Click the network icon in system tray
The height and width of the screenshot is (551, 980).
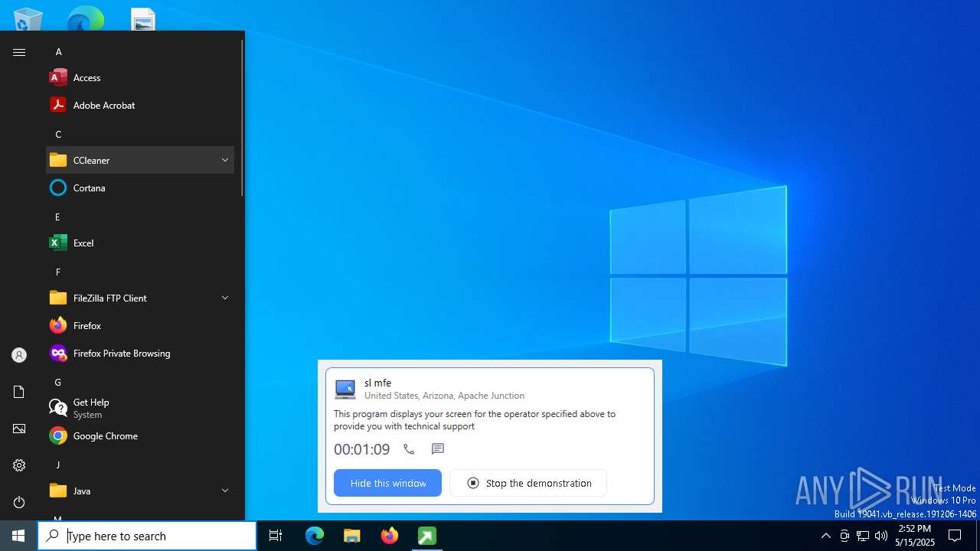863,536
